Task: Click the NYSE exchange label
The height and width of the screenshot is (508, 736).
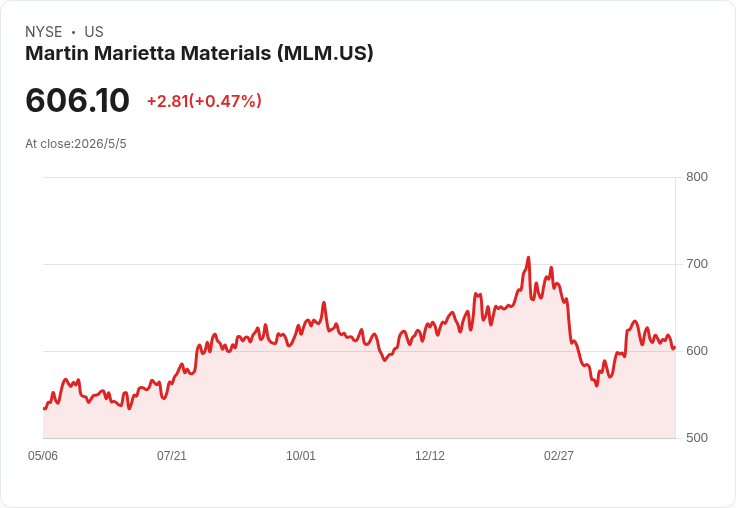Action: 44,32
